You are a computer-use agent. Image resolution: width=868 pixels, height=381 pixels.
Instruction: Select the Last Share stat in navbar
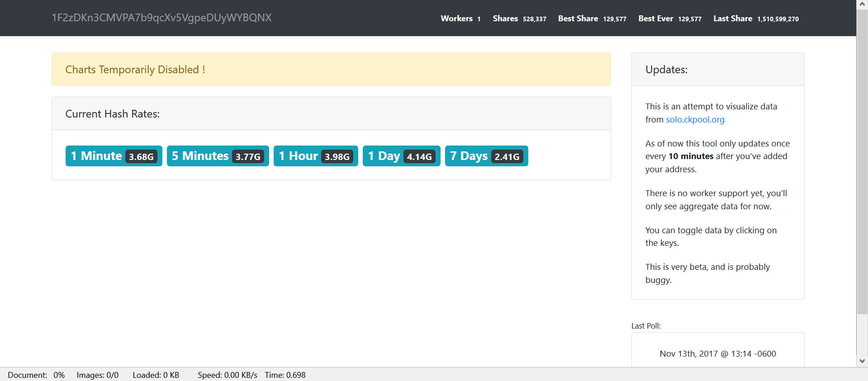pyautogui.click(x=755, y=19)
